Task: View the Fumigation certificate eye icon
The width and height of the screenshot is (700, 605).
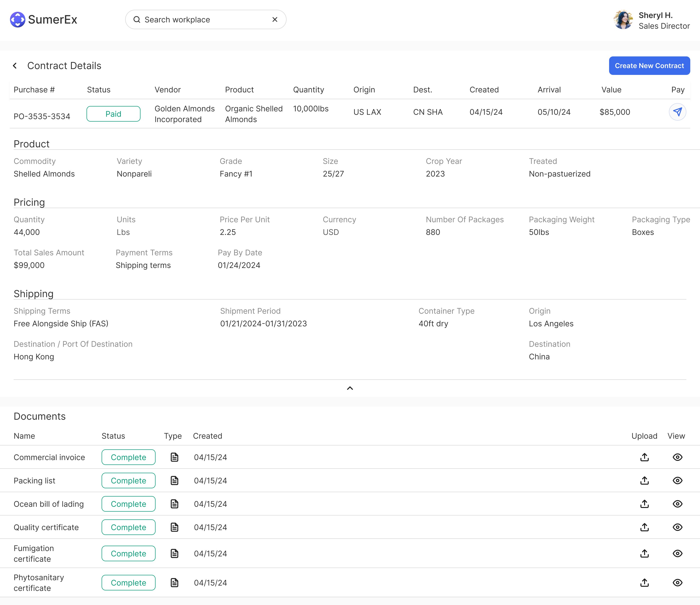Action: click(677, 554)
